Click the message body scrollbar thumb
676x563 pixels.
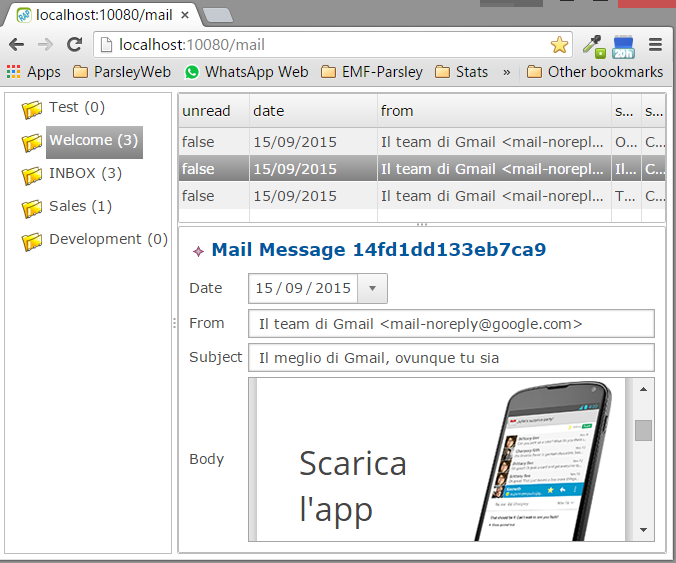643,430
